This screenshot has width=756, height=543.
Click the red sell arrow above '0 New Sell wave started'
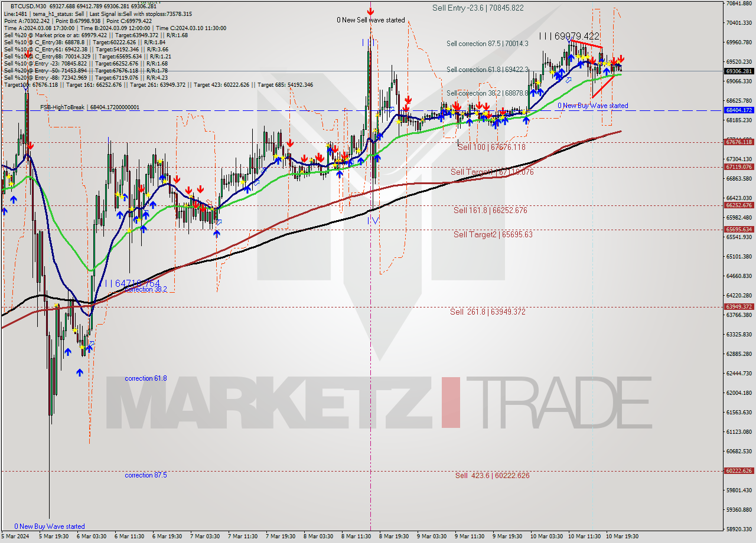coord(370,11)
